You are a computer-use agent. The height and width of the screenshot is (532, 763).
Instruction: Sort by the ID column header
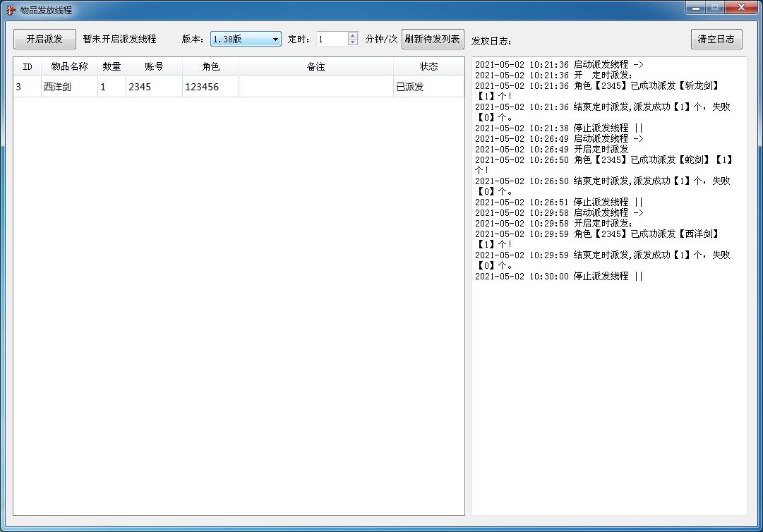point(28,66)
